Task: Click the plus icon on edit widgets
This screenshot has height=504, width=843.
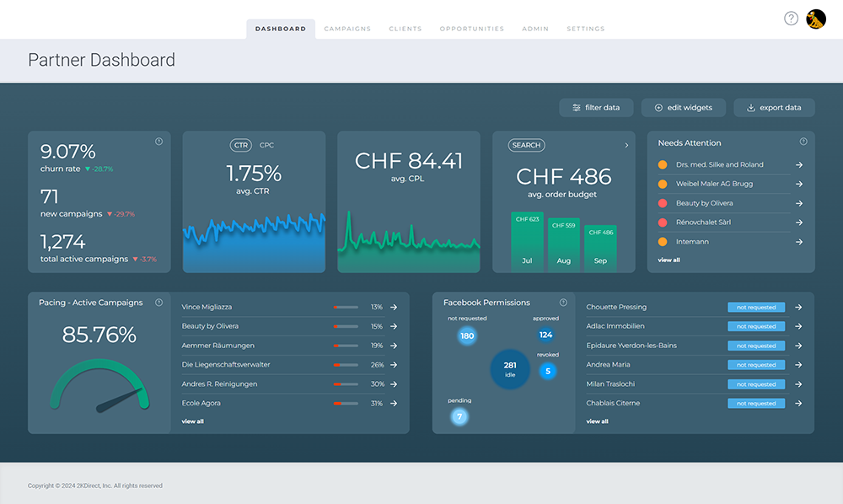Action: [x=657, y=108]
